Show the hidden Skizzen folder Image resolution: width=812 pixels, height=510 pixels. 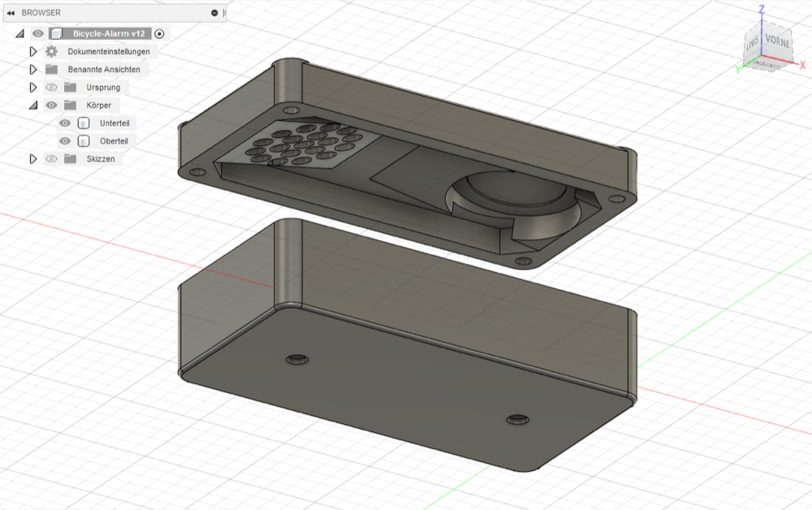(x=51, y=159)
